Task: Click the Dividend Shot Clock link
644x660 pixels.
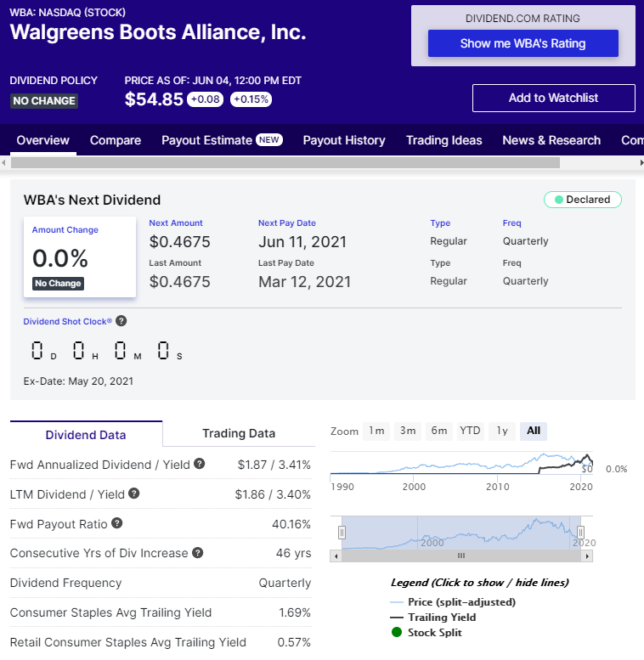Action: [x=67, y=322]
